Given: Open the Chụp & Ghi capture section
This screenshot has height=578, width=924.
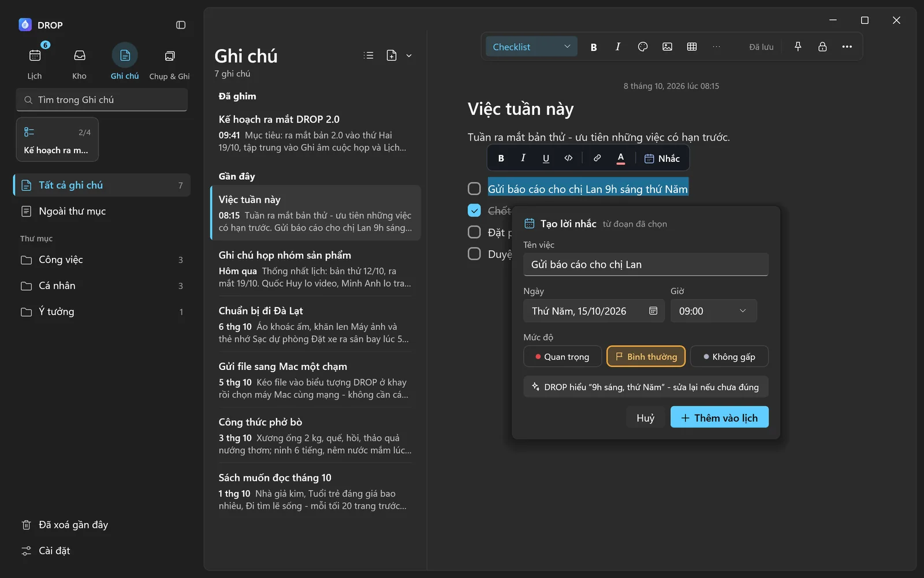Looking at the screenshot, I should pos(169,62).
